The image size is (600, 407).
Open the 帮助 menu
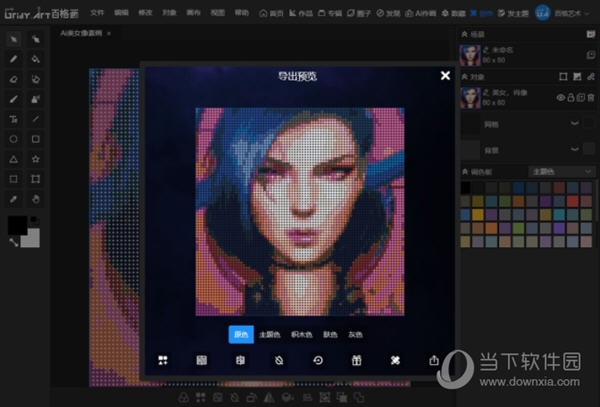[241, 13]
